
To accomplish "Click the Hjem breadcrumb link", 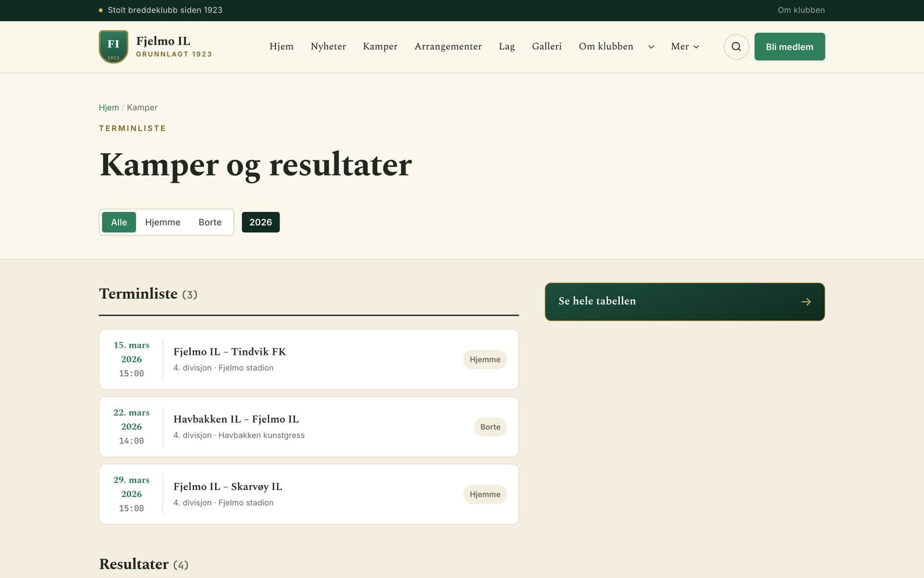I will click(109, 108).
